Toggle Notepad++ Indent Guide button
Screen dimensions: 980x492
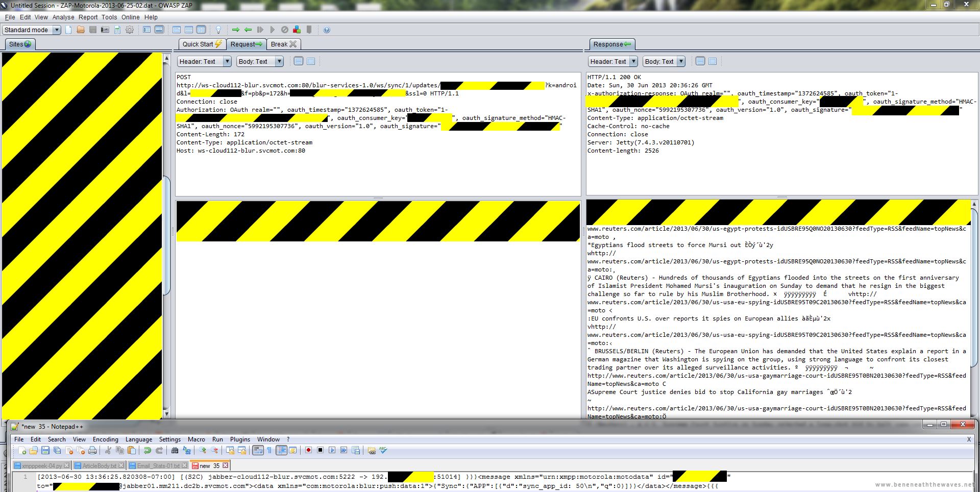(x=281, y=450)
